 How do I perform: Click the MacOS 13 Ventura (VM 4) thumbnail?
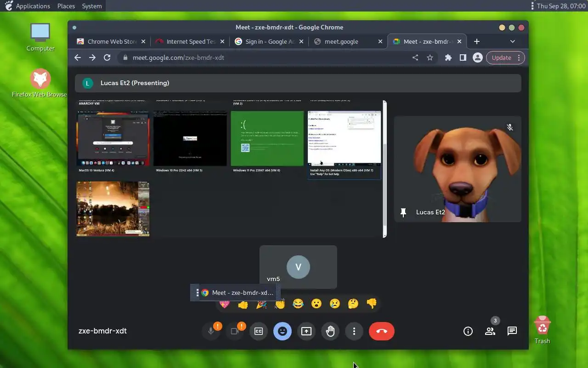(113, 138)
